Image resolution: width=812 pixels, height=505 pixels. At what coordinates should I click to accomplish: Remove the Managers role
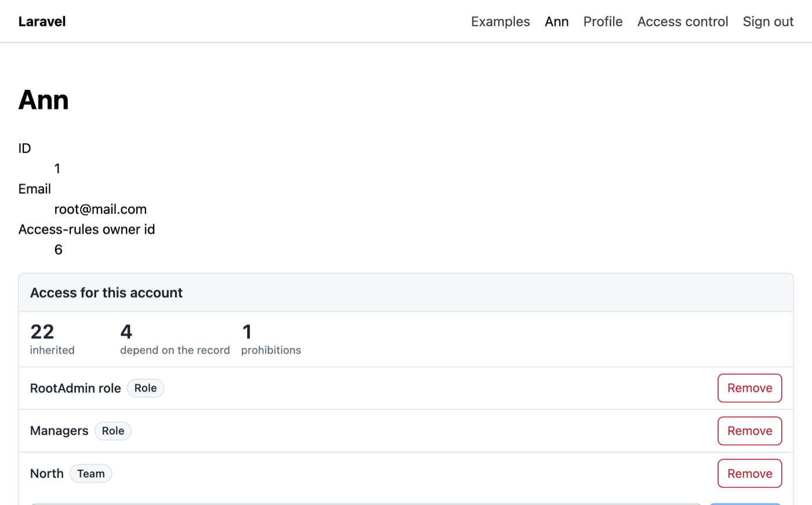click(750, 431)
